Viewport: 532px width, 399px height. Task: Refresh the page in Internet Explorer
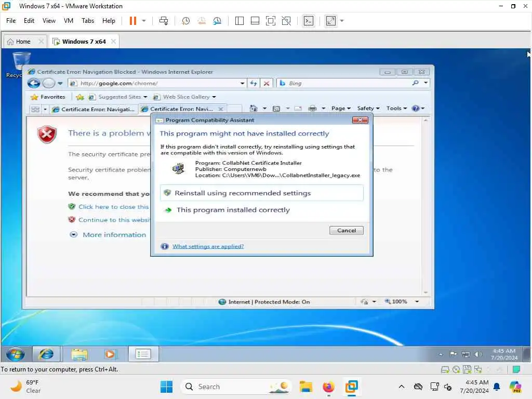(254, 84)
